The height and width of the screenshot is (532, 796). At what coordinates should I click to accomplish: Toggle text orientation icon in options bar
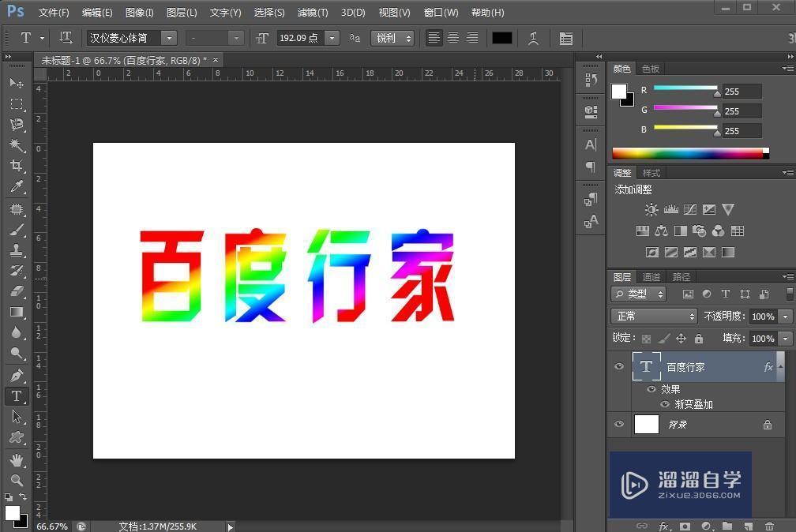[x=66, y=38]
